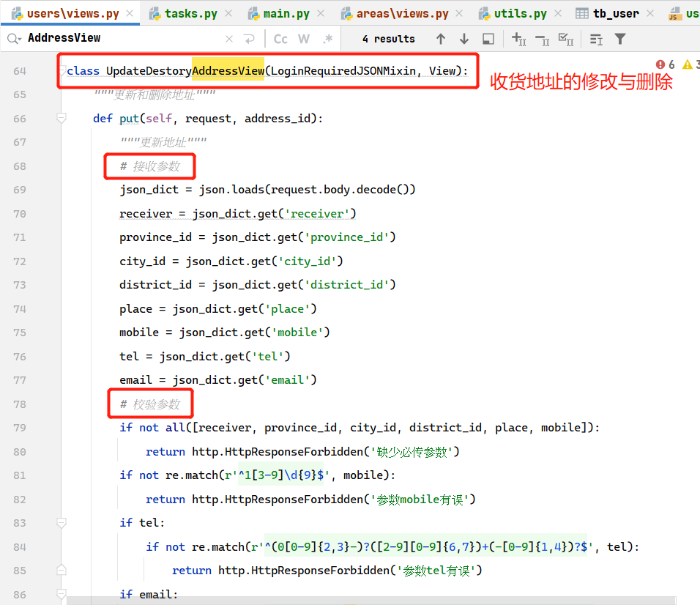Viewport: 700px width, 605px height.
Task: Insert new line in search field
Action: coord(249,39)
